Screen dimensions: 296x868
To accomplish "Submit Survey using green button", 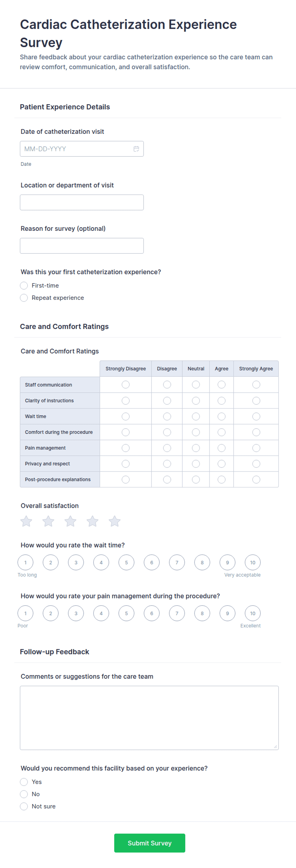I will point(150,843).
